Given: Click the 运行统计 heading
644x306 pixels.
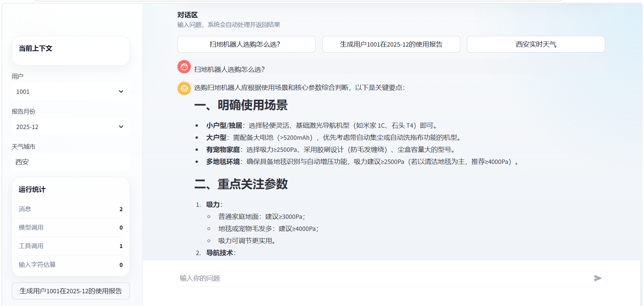Looking at the screenshot, I should (32, 189).
